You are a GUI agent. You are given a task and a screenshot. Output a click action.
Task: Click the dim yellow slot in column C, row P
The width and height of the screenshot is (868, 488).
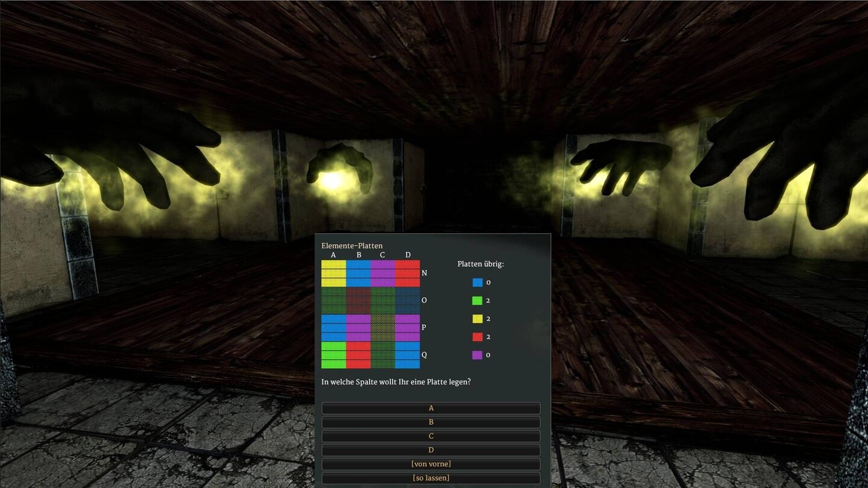coord(383,328)
